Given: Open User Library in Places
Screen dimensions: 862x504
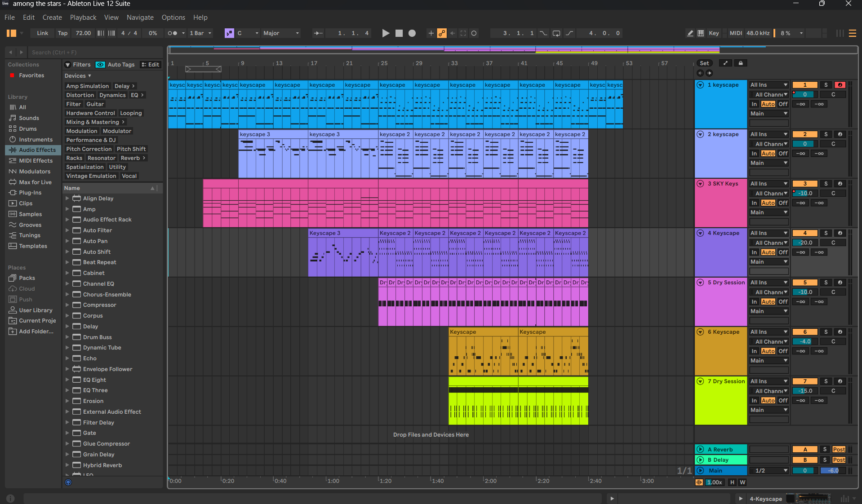Looking at the screenshot, I should (x=36, y=310).
